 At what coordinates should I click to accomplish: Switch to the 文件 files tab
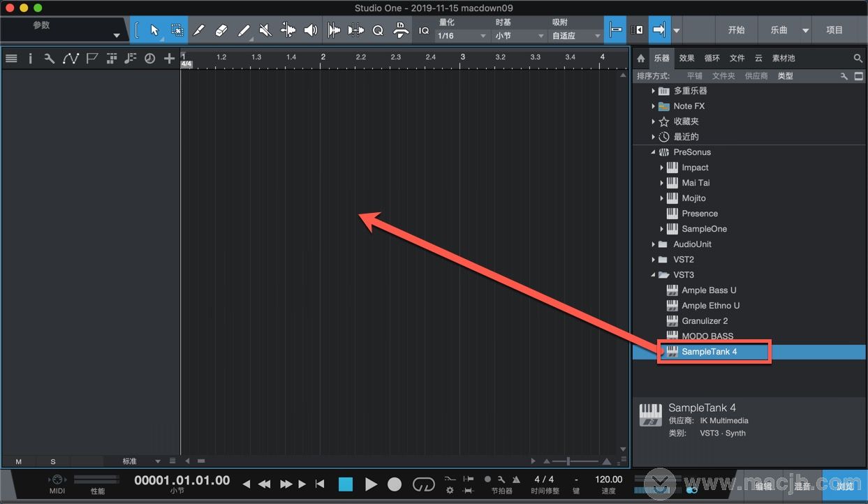pos(737,59)
